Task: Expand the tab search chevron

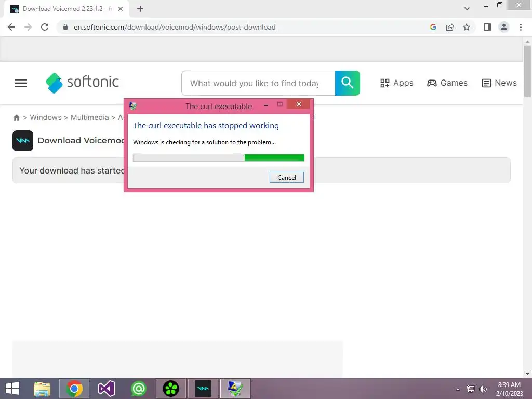Action: coord(467,9)
